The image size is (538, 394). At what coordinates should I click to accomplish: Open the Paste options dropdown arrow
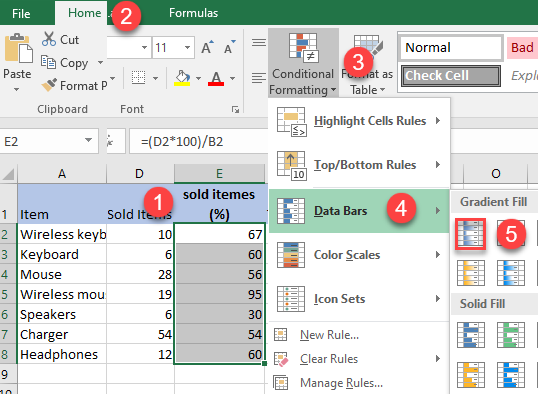click(x=16, y=89)
